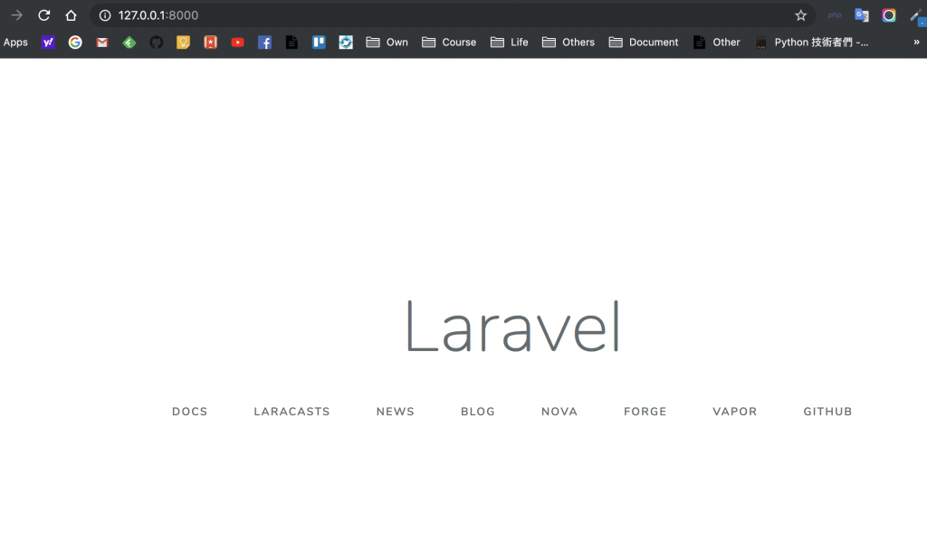Image resolution: width=927 pixels, height=560 pixels.
Task: Open the BLOG link
Action: (478, 411)
